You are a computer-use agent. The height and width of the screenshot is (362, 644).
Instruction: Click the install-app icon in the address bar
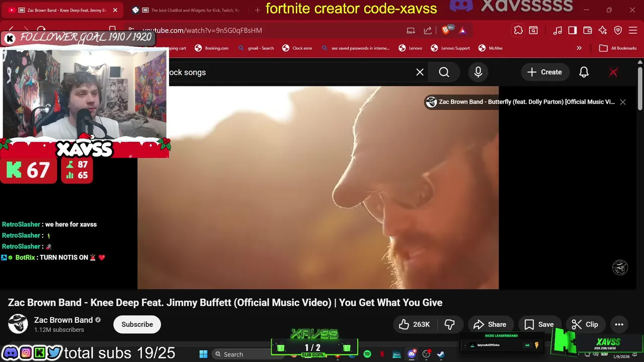[x=411, y=30]
